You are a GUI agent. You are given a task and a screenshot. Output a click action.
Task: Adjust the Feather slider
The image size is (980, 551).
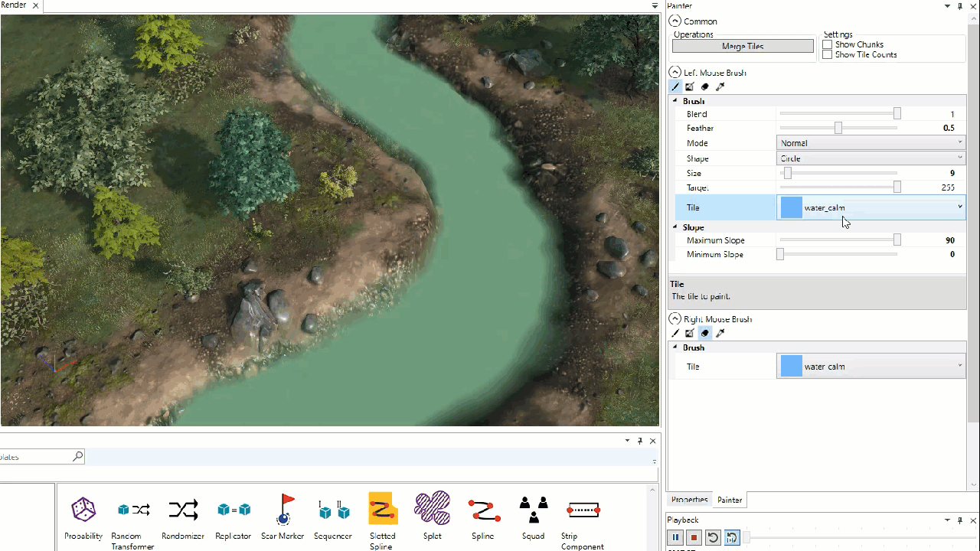tap(838, 128)
